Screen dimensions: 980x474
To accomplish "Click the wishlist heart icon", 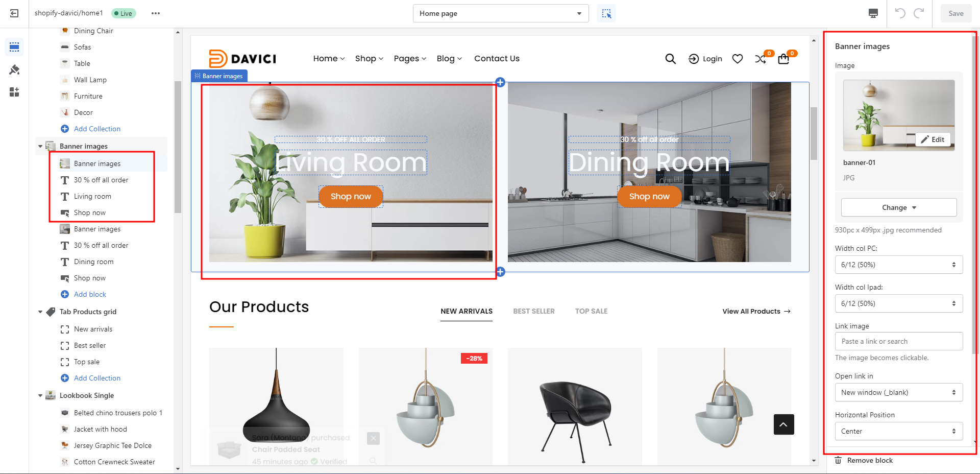I will [x=737, y=59].
